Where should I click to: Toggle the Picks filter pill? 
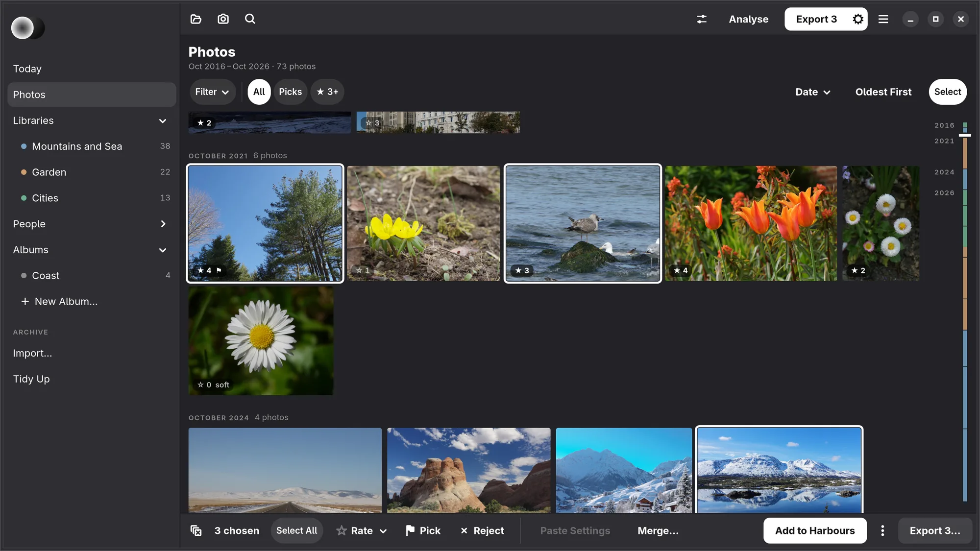coord(291,92)
